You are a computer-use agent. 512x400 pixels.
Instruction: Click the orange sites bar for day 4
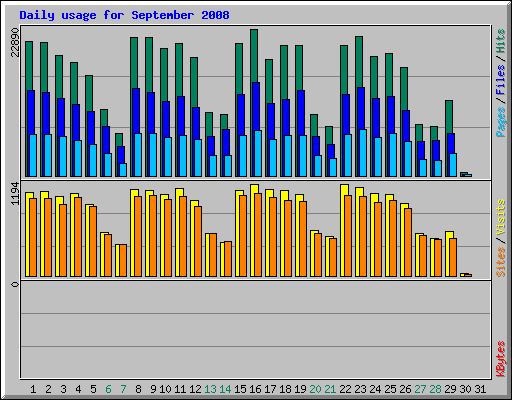click(x=78, y=237)
